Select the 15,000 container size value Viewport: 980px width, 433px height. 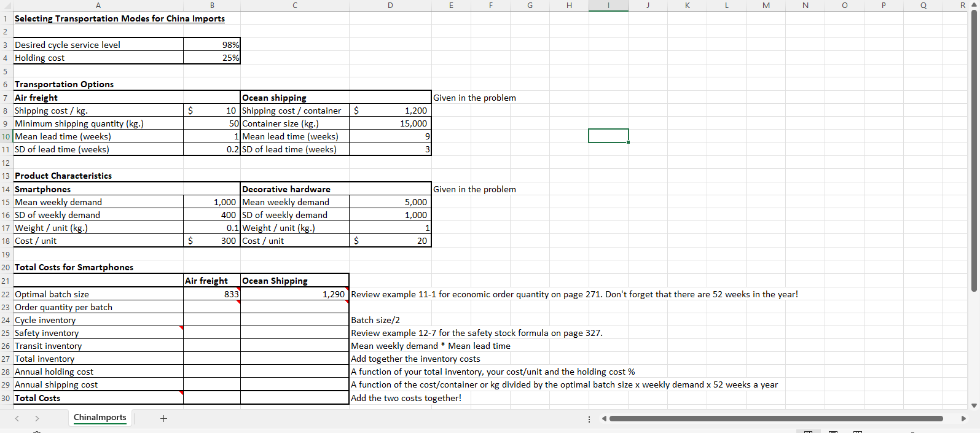(x=390, y=123)
